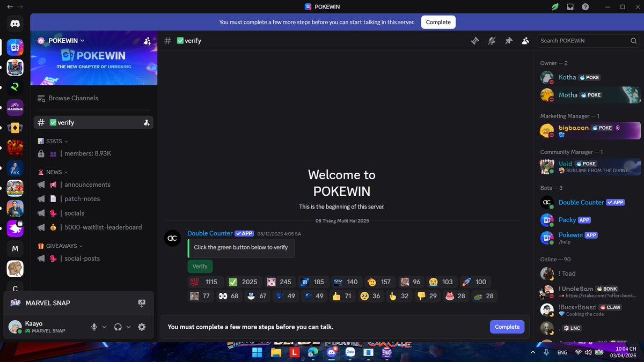Viewport: 644px width, 362px height.
Task: Show hidden system tray icons
Action: tap(532, 352)
